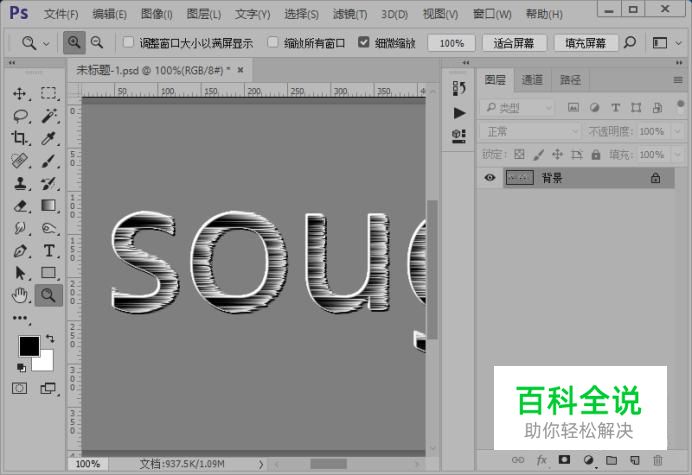Select the Pen tool

(x=19, y=251)
